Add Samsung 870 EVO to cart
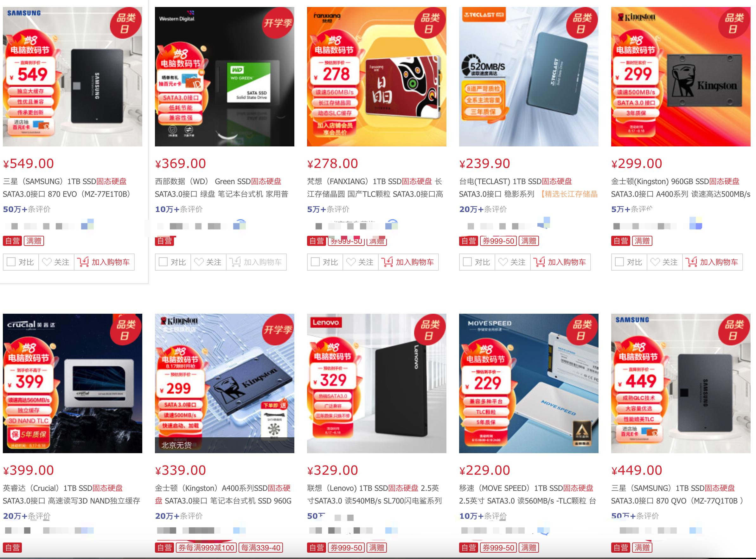756x559 pixels. pyautogui.click(x=104, y=262)
